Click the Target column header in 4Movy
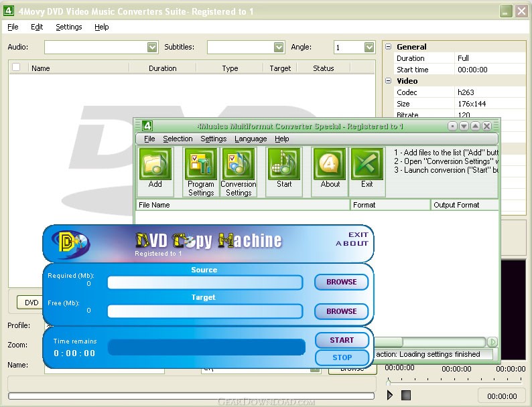Viewport: 532px width, 407px height. [x=280, y=68]
